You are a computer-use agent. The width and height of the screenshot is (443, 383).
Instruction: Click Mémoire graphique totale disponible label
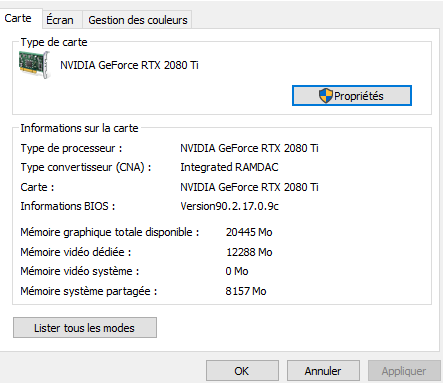tap(110, 232)
